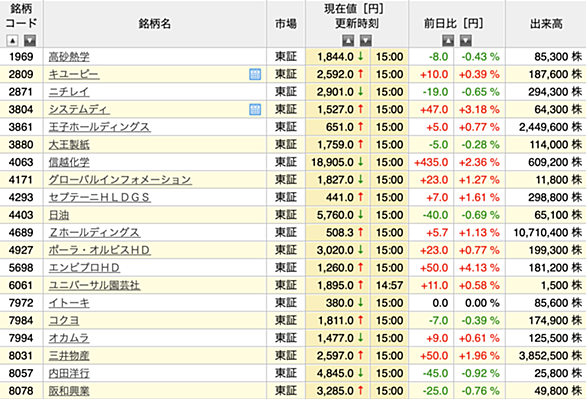
Task: Select change value -45.0
Action: click(431, 373)
